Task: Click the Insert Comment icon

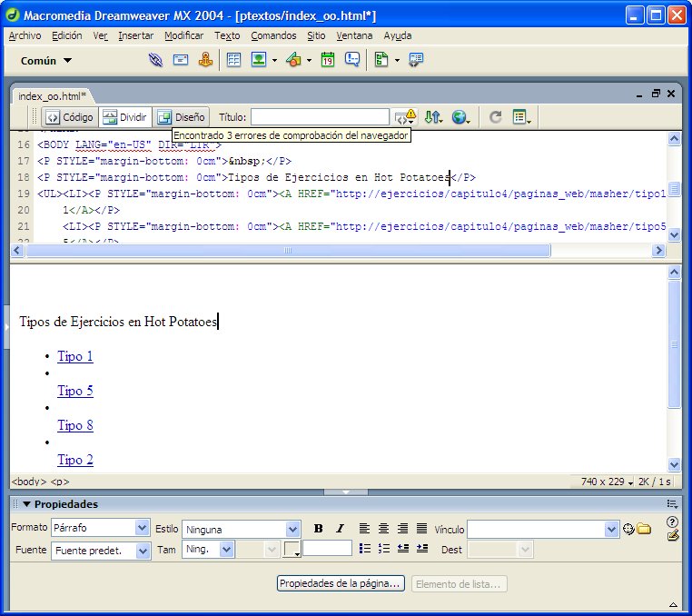Action: click(x=352, y=61)
